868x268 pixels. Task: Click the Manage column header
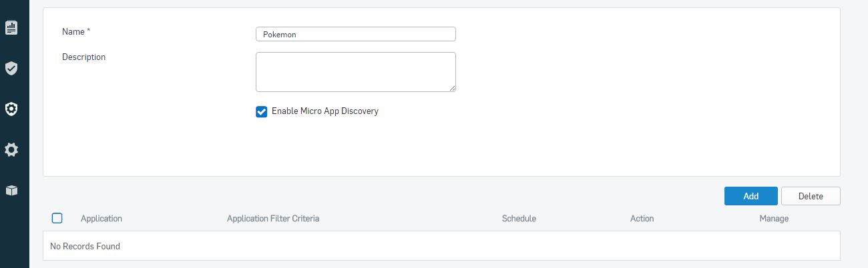pyautogui.click(x=774, y=219)
